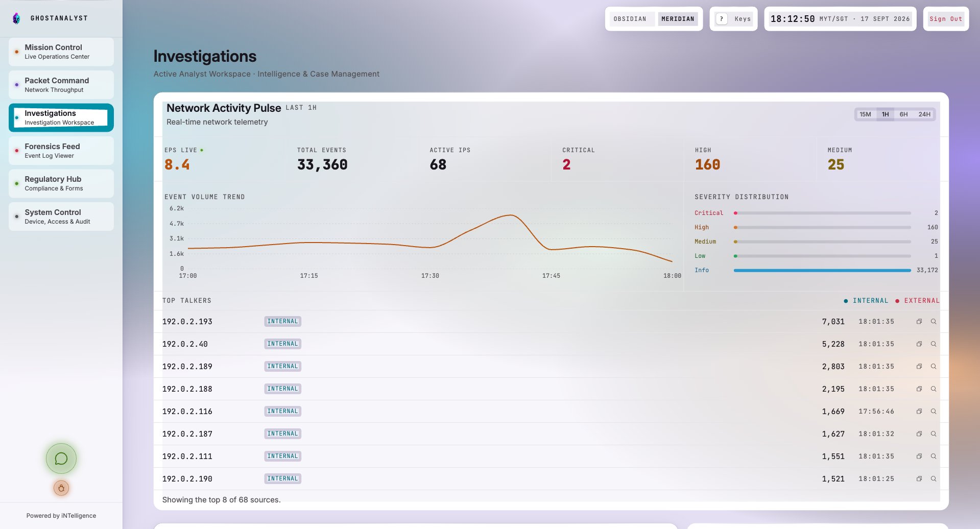
Task: Search events for 192.0.2.188
Action: [x=933, y=389]
